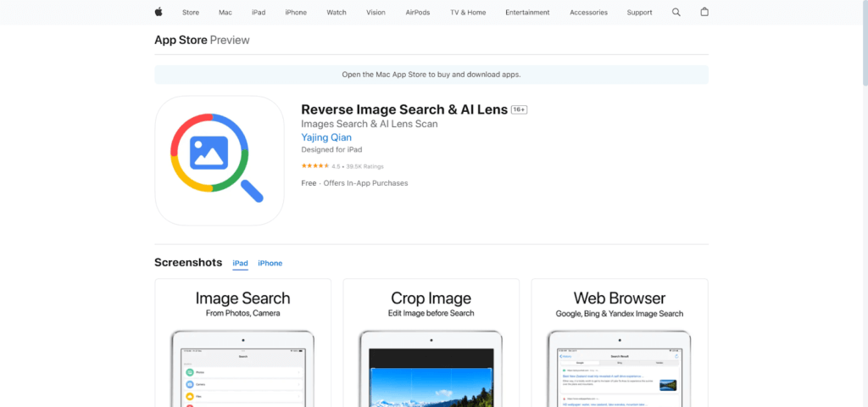Click the star rating icons
The height and width of the screenshot is (407, 868).
tap(314, 166)
